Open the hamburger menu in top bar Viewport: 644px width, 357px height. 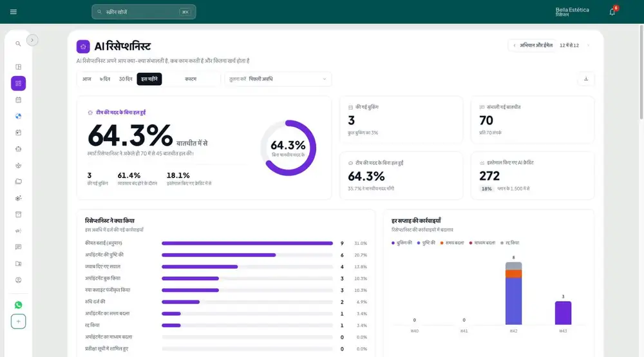click(x=13, y=12)
